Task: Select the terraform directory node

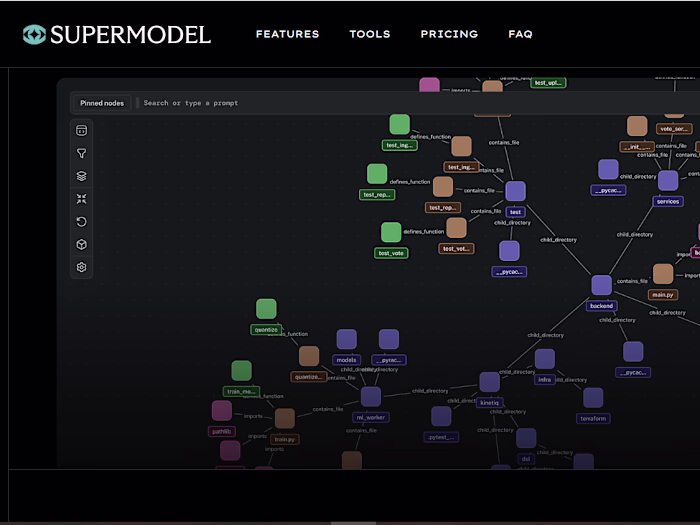Action: tap(593, 398)
